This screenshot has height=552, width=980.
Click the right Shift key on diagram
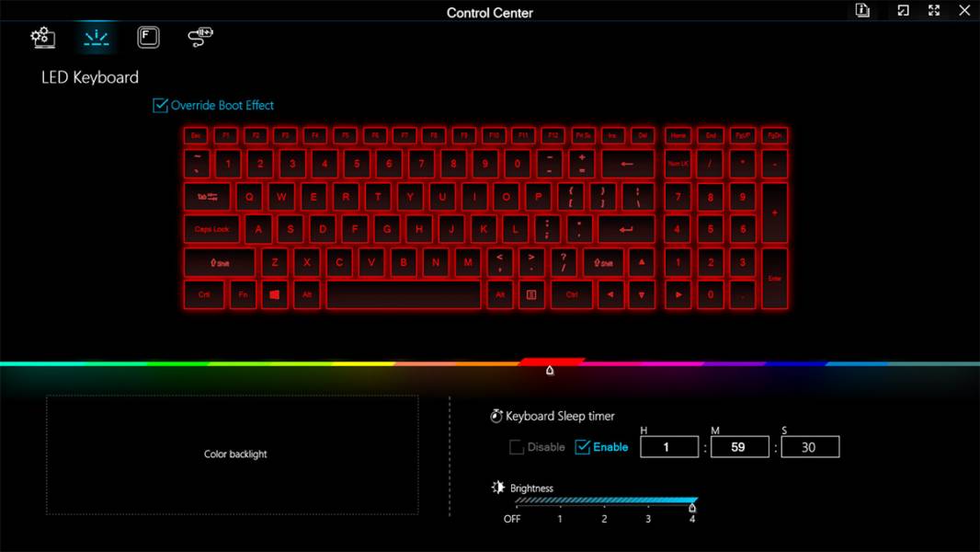603,262
